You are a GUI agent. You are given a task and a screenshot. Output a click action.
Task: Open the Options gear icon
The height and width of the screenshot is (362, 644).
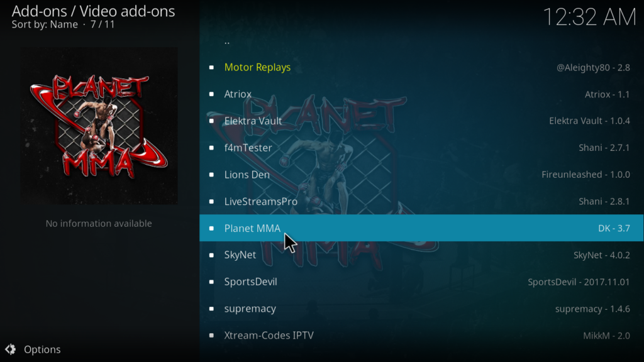[10, 349]
